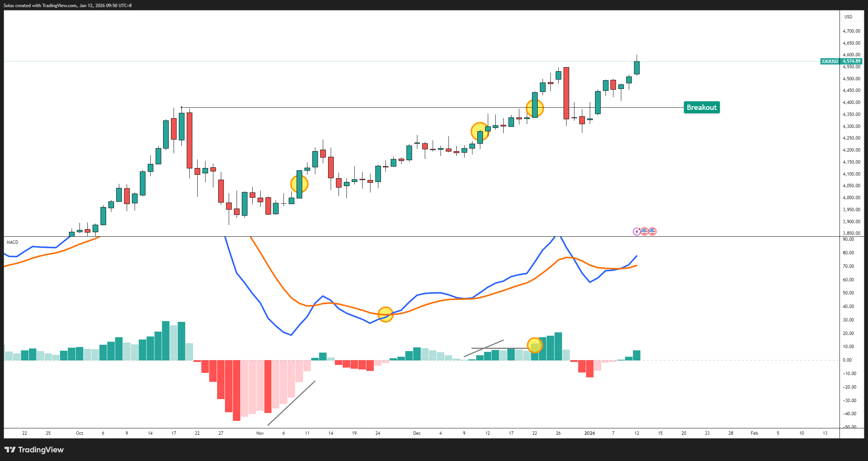This screenshot has height=461, width=868.
Task: Click the green Breakout label
Action: click(x=702, y=108)
